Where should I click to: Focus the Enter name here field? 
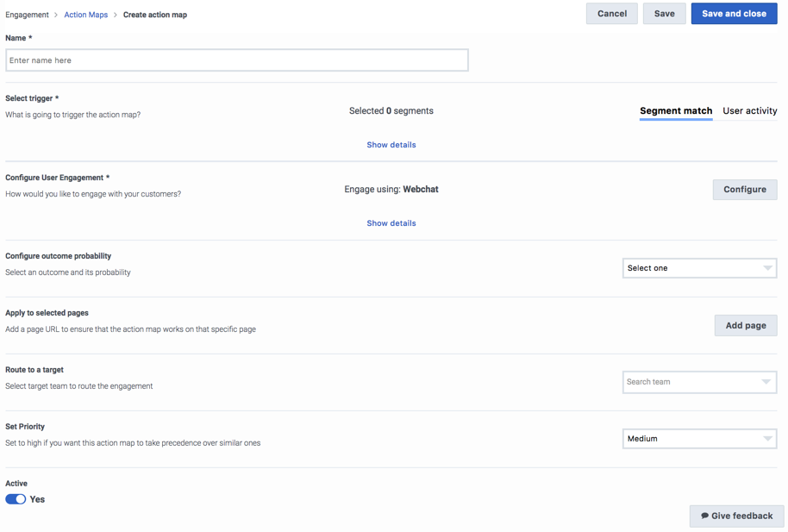click(x=237, y=60)
